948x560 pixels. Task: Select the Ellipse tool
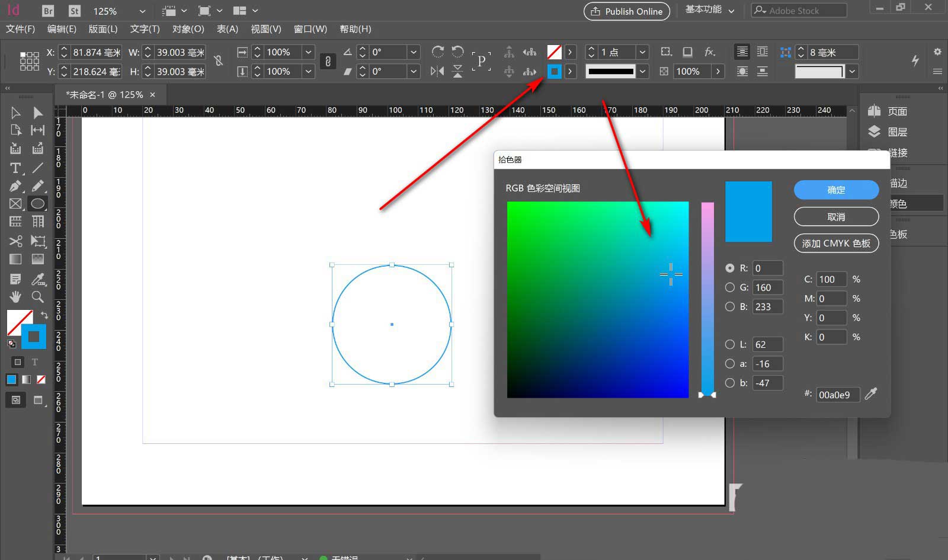point(37,204)
